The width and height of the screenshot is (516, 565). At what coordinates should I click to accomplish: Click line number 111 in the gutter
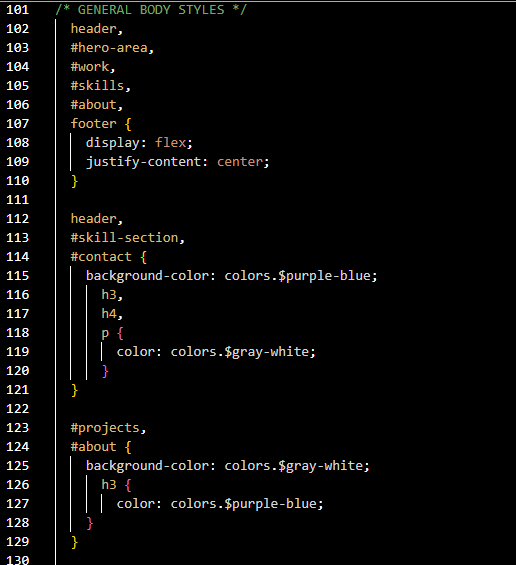17,200
